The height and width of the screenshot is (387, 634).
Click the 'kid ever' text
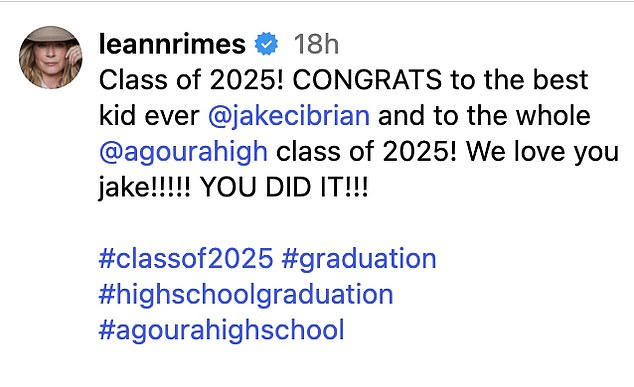(149, 116)
